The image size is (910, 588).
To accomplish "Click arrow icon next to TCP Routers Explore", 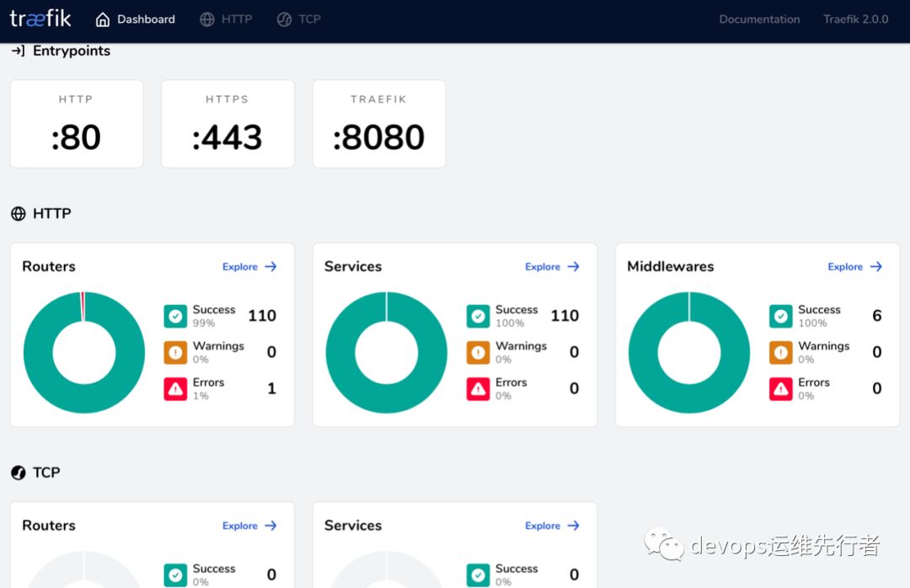I will [x=271, y=526].
